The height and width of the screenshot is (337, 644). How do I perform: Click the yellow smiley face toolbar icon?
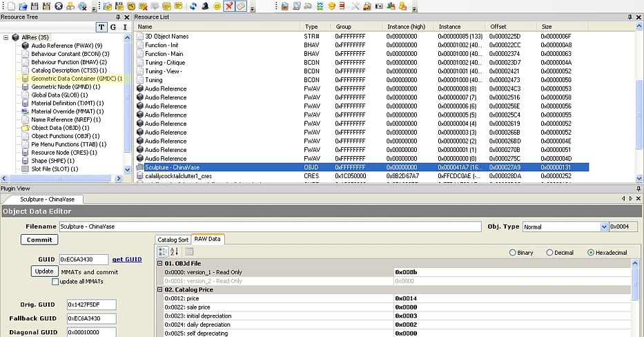click(x=217, y=6)
